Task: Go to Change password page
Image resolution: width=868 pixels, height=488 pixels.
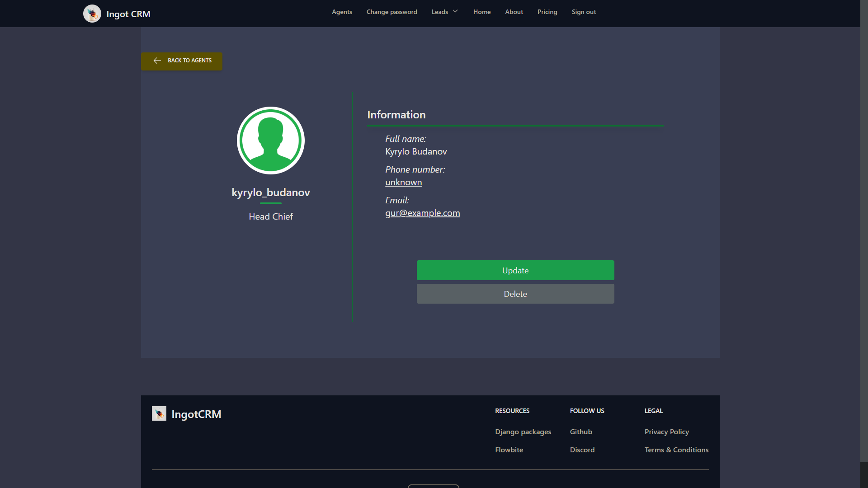Action: [x=392, y=12]
